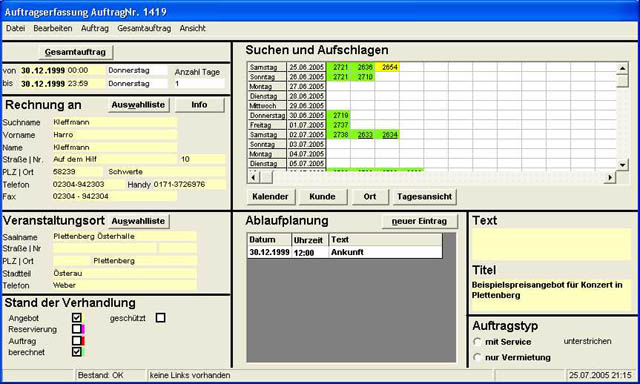This screenshot has width=640, height=384.
Task: Click the Telefon field 02304-942303
Action: pos(88,184)
